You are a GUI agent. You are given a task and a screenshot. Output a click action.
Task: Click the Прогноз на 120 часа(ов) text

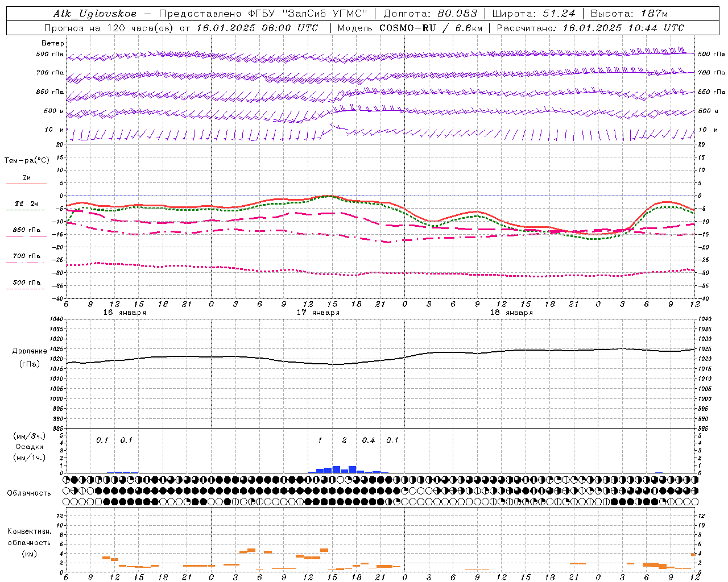[109, 28]
